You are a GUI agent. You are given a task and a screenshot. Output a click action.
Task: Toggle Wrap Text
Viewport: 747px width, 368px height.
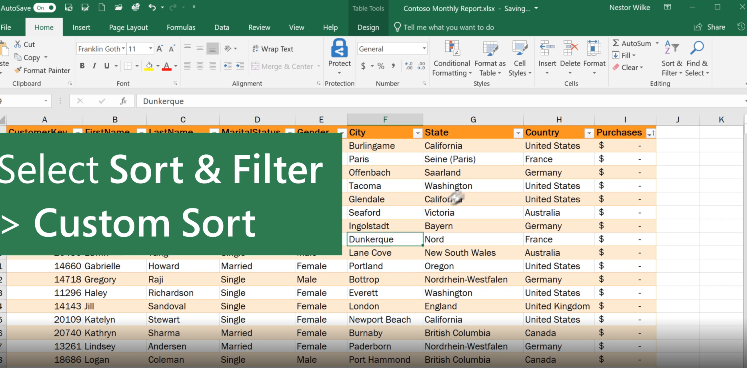point(273,49)
